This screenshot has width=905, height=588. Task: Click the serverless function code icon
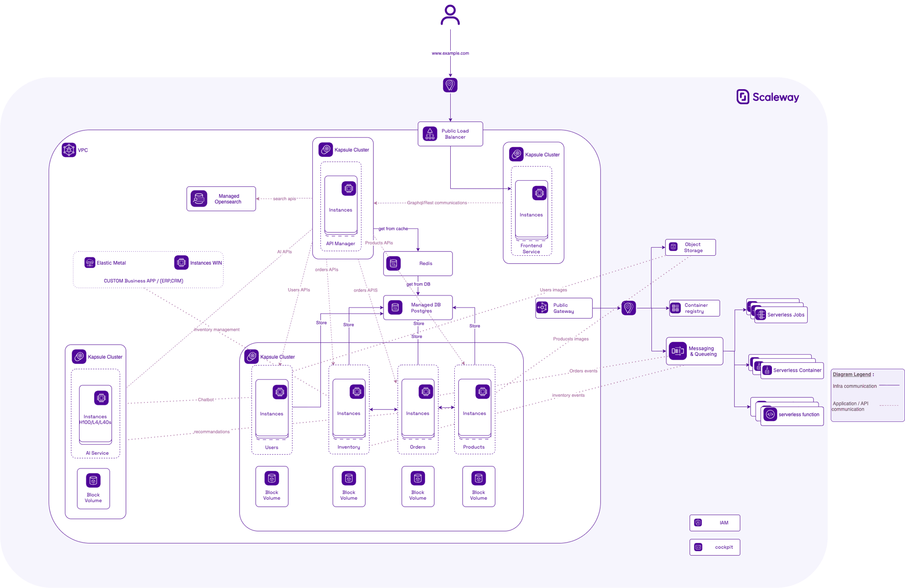[770, 414]
